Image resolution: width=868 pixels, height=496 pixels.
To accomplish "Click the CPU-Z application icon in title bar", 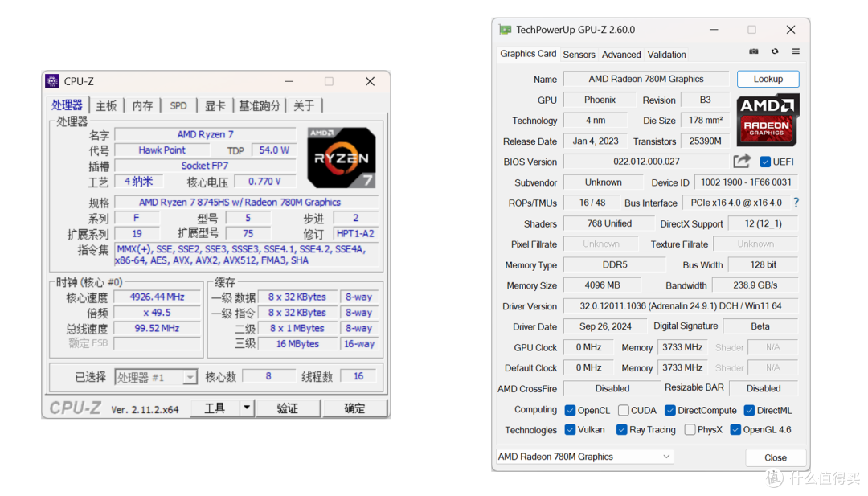I will tap(51, 80).
